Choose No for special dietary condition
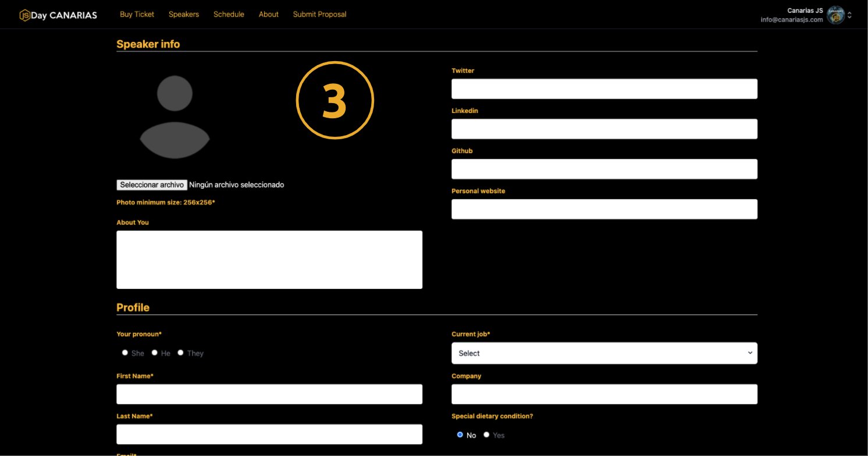This screenshot has width=868, height=456. [x=460, y=435]
